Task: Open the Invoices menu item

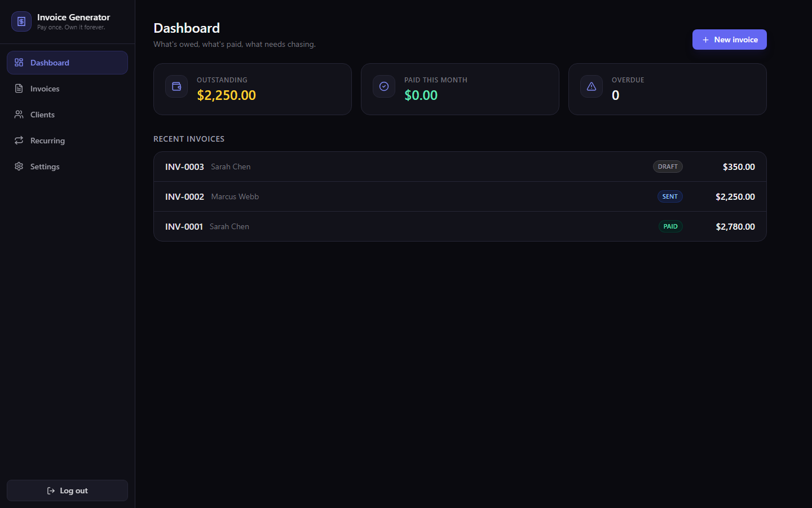Action: (x=67, y=89)
